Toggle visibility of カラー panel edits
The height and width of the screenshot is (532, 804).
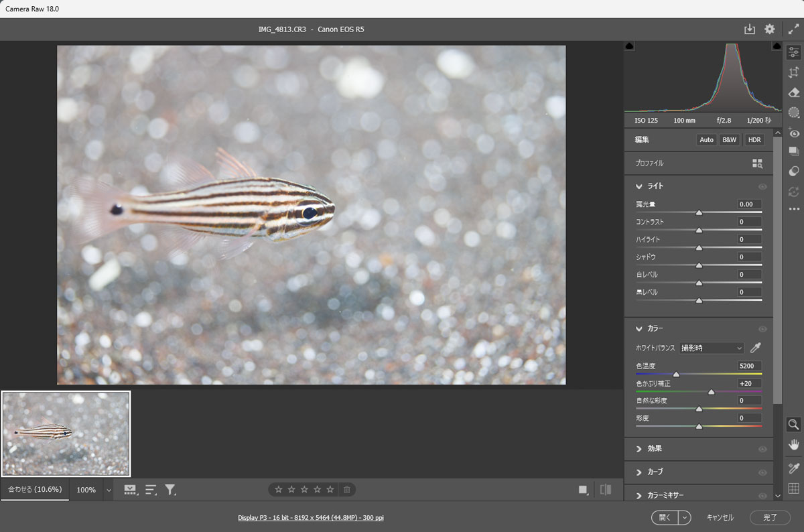(762, 329)
